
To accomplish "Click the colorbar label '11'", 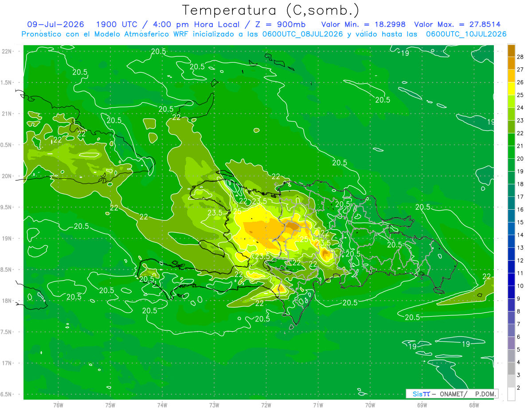I will click(x=520, y=273).
